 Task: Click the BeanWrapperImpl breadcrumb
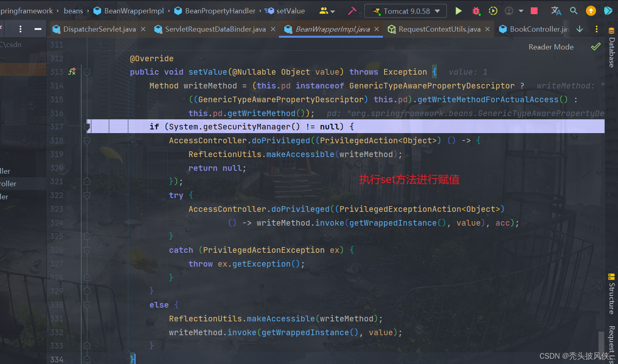134,11
